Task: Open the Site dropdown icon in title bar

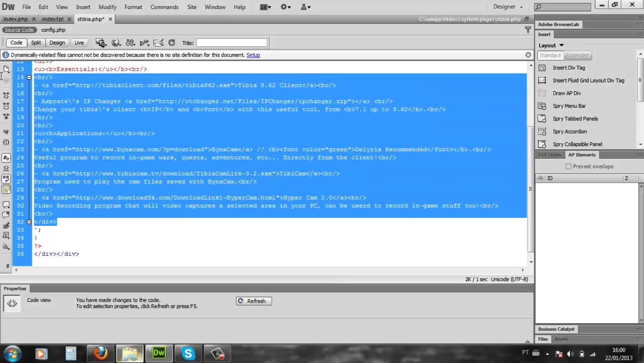Action: pyautogui.click(x=305, y=7)
